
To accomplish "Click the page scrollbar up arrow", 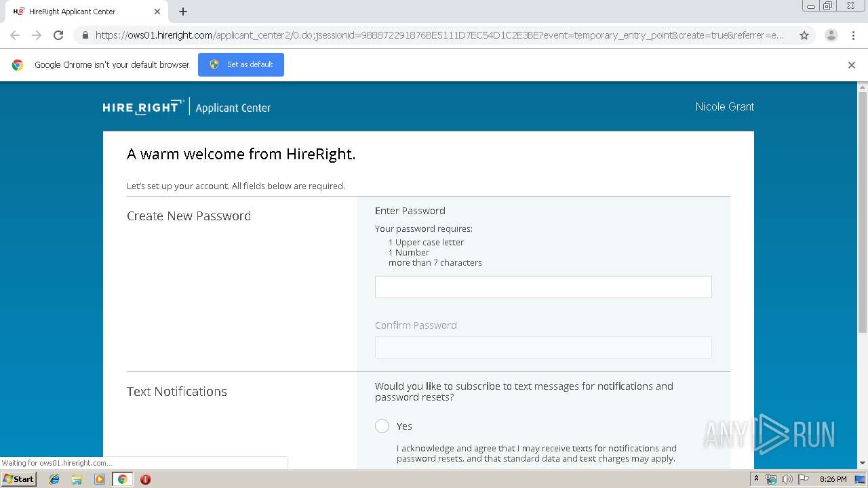I will coord(863,87).
